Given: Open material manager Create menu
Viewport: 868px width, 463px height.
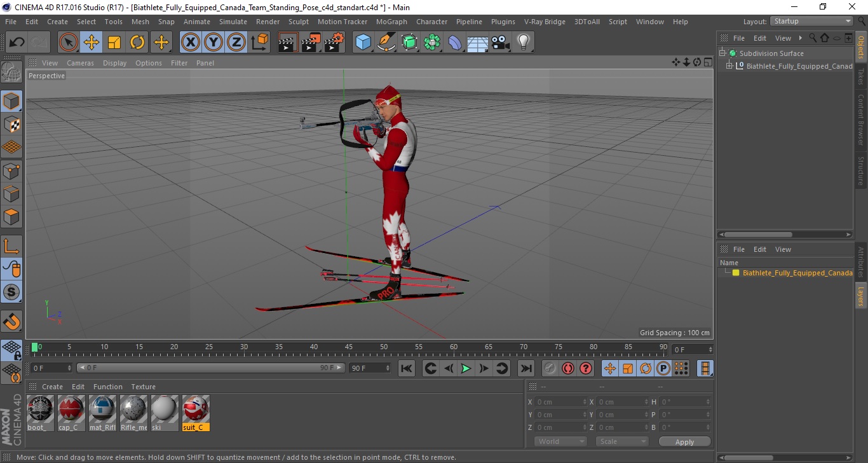Looking at the screenshot, I should (x=52, y=387).
